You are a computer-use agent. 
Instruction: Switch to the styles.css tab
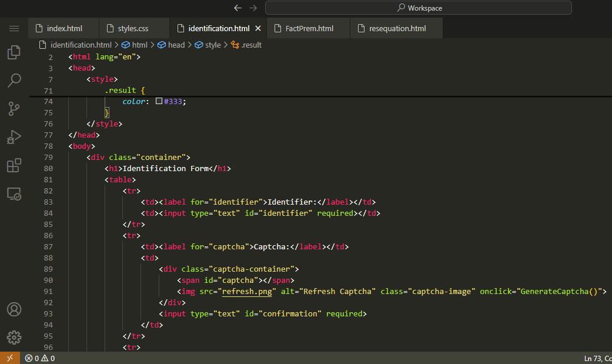(x=133, y=28)
